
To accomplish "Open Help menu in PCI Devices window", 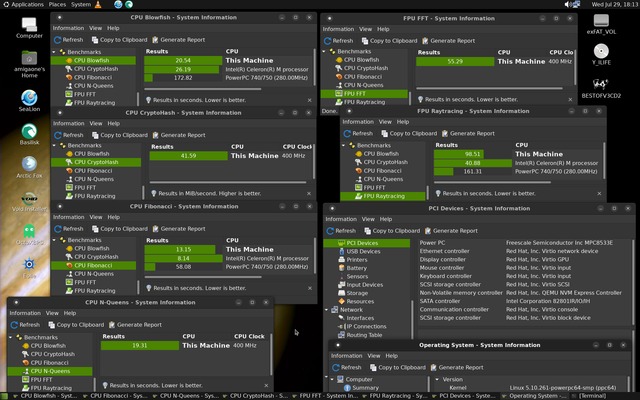I will pyautogui.click(x=386, y=219).
